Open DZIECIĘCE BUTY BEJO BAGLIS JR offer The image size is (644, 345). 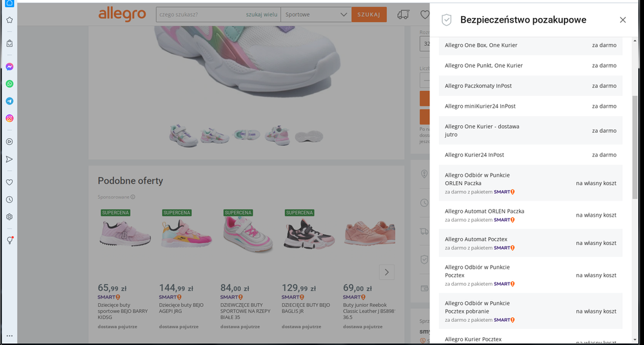click(x=306, y=308)
